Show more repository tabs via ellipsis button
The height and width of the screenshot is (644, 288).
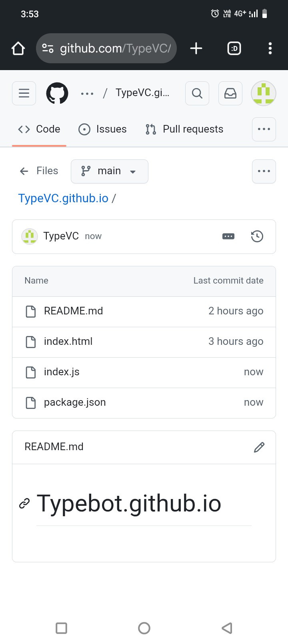264,129
